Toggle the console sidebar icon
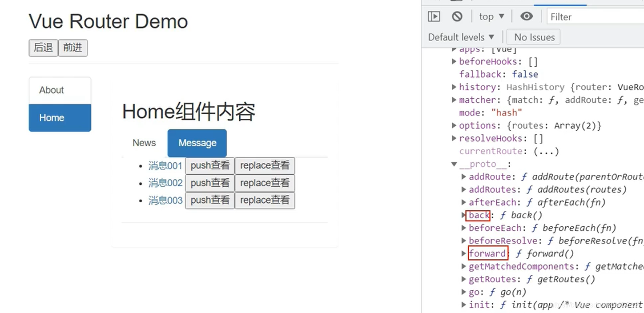 pos(434,16)
